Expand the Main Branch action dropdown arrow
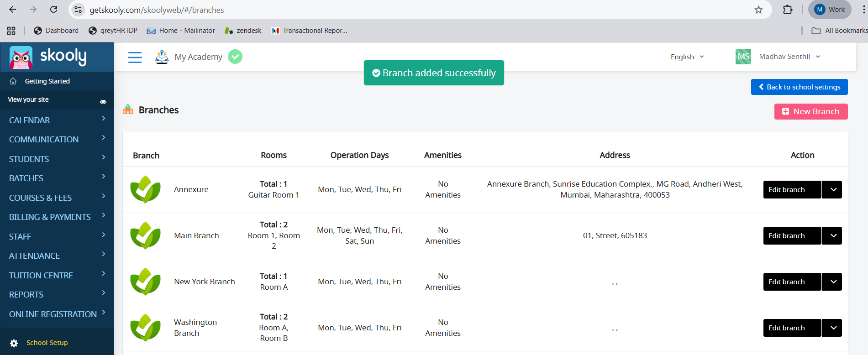 833,236
